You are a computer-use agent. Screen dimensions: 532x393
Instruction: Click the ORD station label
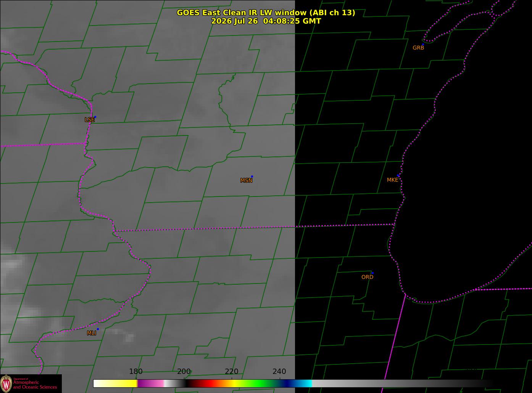point(367,277)
